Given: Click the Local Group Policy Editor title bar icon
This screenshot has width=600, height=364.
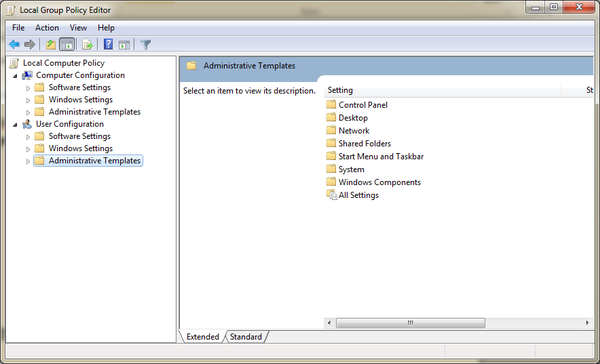Looking at the screenshot, I should (11, 10).
